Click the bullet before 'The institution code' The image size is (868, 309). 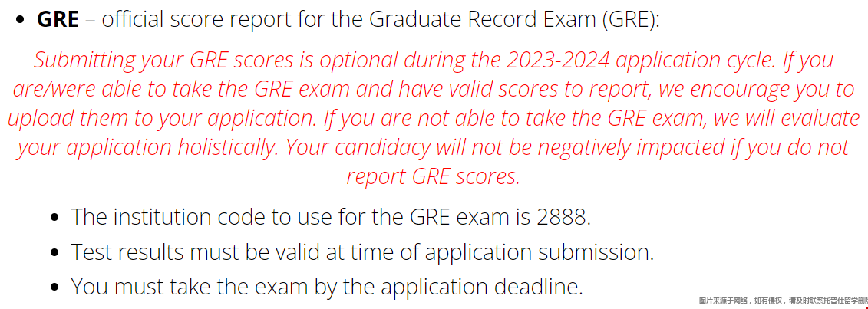(54, 218)
